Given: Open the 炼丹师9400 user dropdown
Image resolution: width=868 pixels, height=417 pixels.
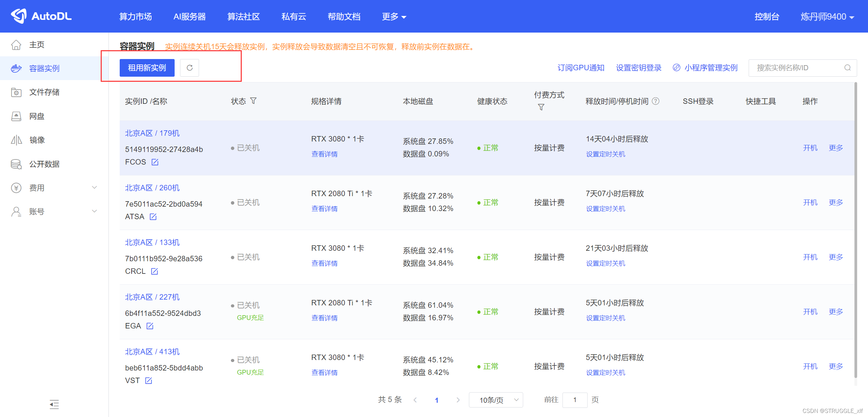Looking at the screenshot, I should [827, 17].
